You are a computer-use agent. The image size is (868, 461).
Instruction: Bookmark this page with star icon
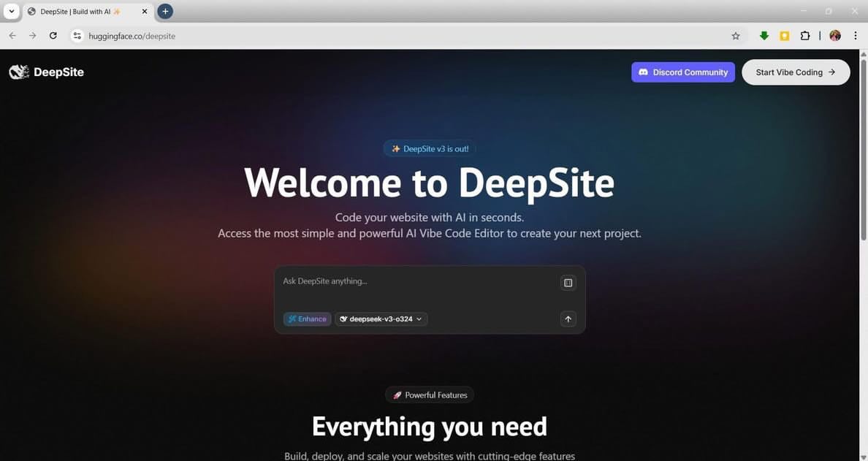pos(736,36)
